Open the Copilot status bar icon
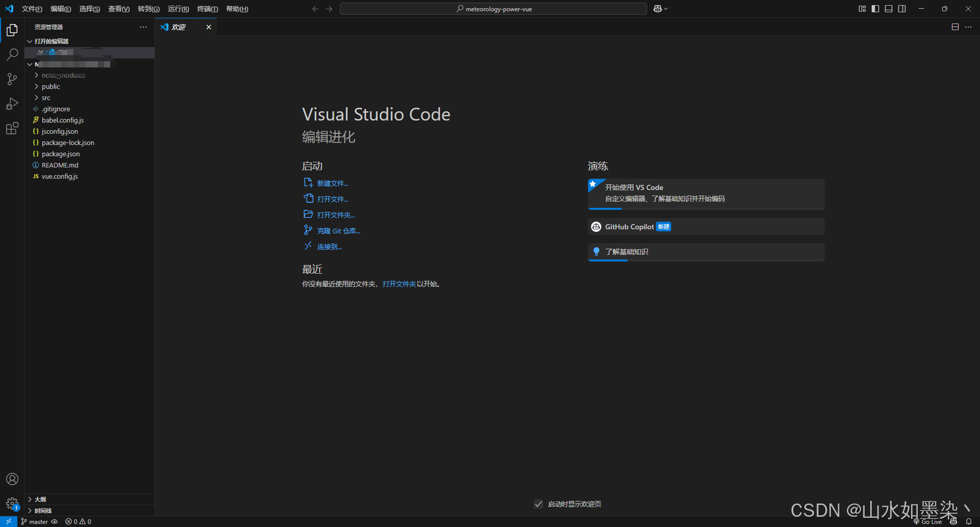The image size is (980, 527). 953,521
